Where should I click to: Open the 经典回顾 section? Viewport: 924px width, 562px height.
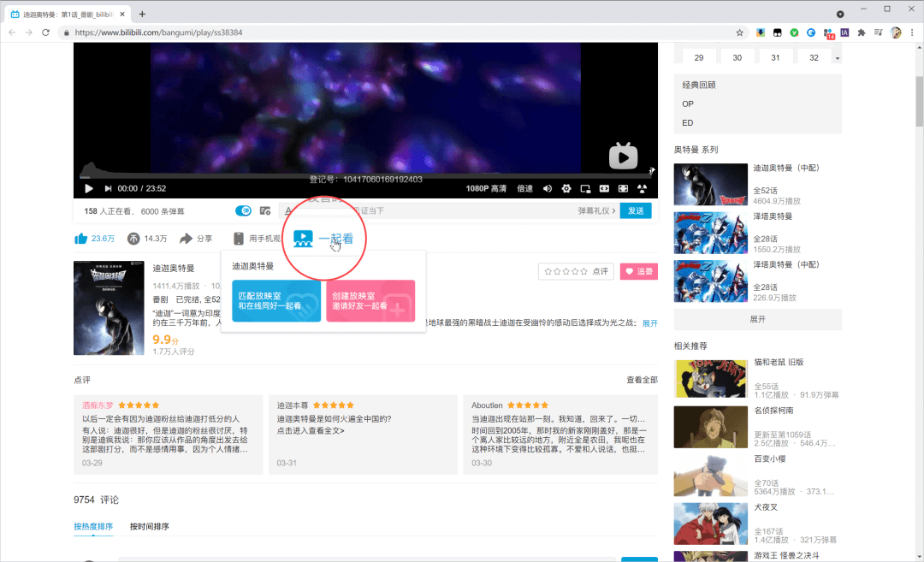(x=699, y=85)
